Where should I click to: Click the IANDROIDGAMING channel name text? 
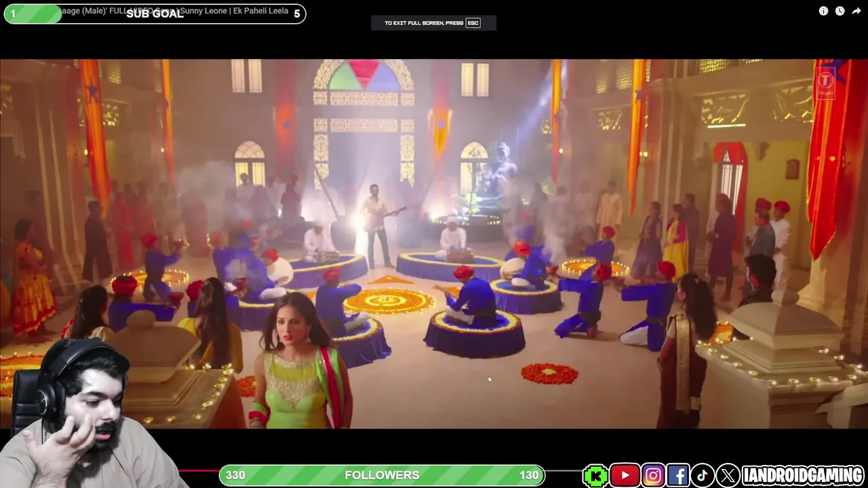pos(803,475)
